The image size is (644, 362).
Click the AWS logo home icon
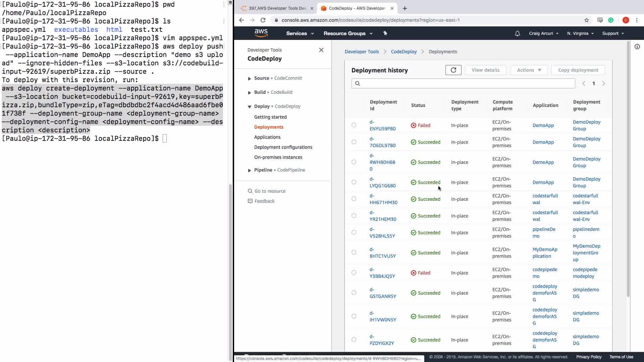[x=261, y=33]
